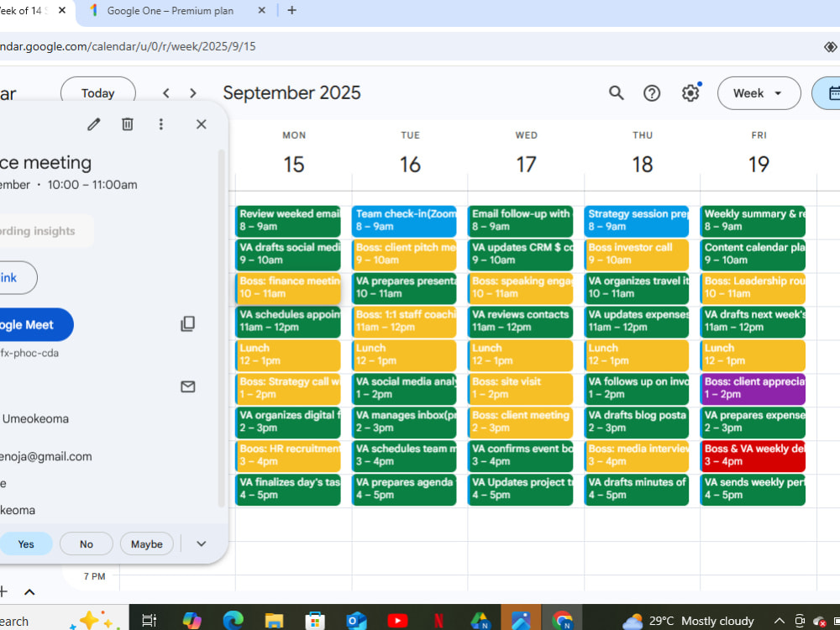Viewport: 840px width, 630px height.
Task: Switch to Chrome in taskbar
Action: pyautogui.click(x=562, y=621)
